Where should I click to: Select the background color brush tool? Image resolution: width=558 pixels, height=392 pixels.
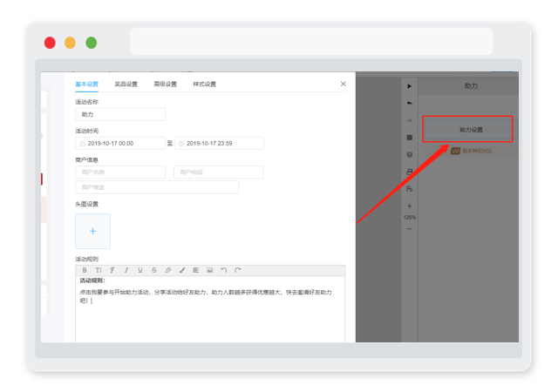[182, 270]
